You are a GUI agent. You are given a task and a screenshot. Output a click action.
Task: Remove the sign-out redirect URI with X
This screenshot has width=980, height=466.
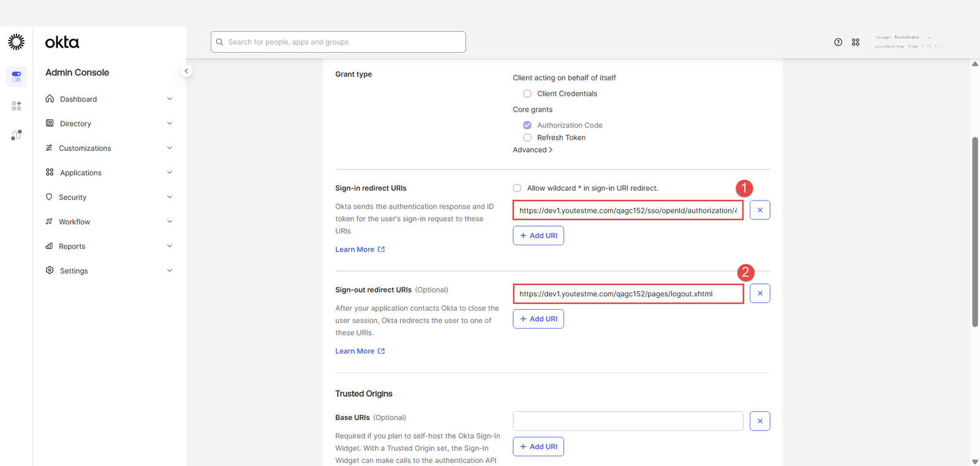pos(759,294)
